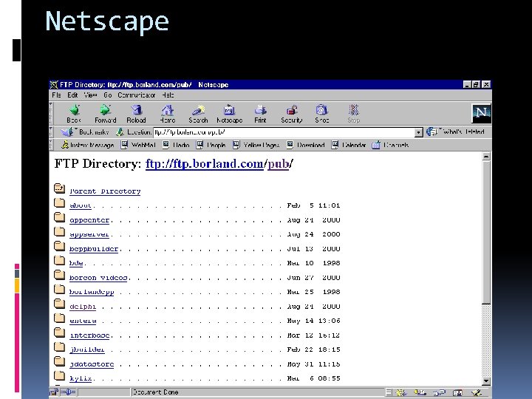
Task: Open the kylix folder link
Action: click(x=81, y=378)
